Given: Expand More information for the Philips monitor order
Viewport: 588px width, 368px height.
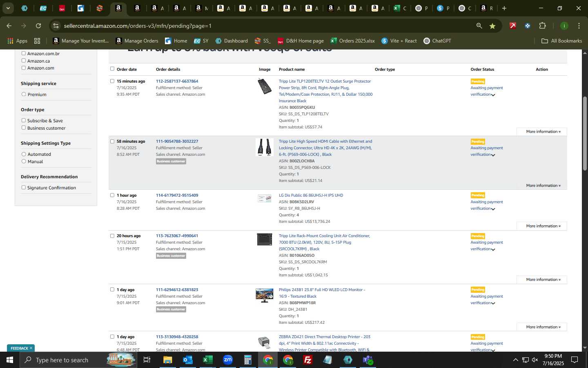Looking at the screenshot, I should tap(541, 327).
